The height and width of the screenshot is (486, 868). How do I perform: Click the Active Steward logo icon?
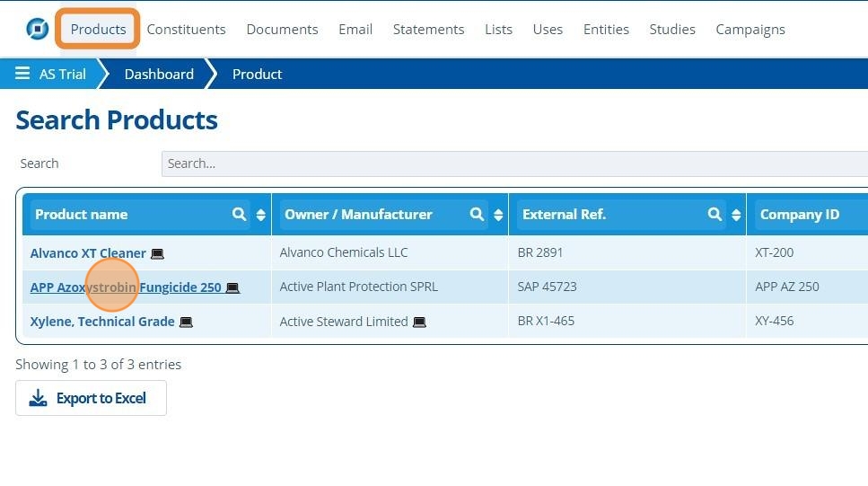pyautogui.click(x=38, y=29)
